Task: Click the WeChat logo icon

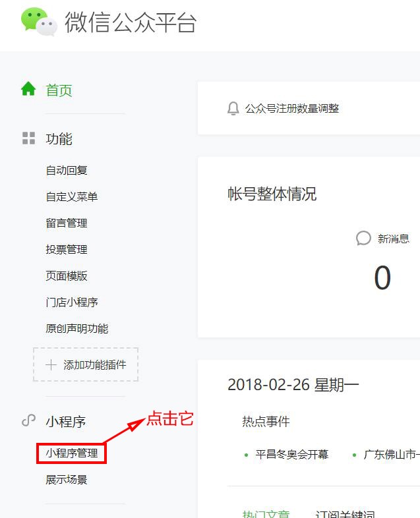Action: [39, 22]
